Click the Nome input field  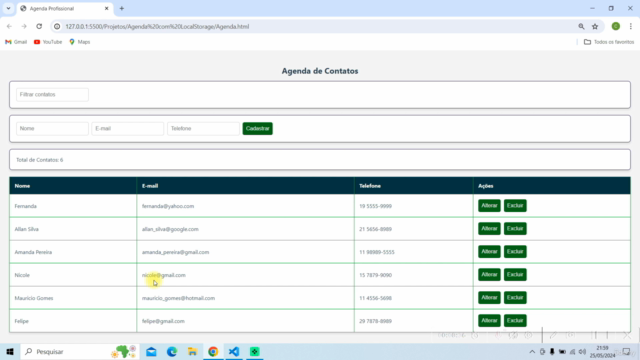tap(52, 129)
